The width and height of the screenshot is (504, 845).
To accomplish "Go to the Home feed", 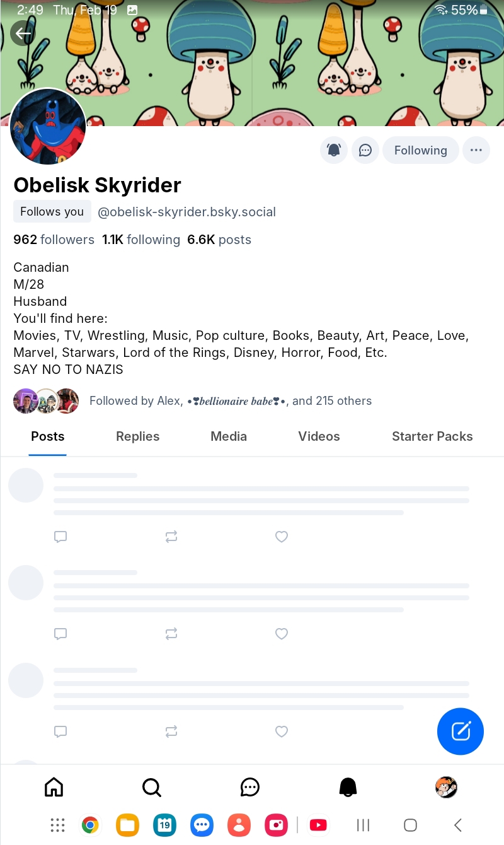I will point(54,786).
